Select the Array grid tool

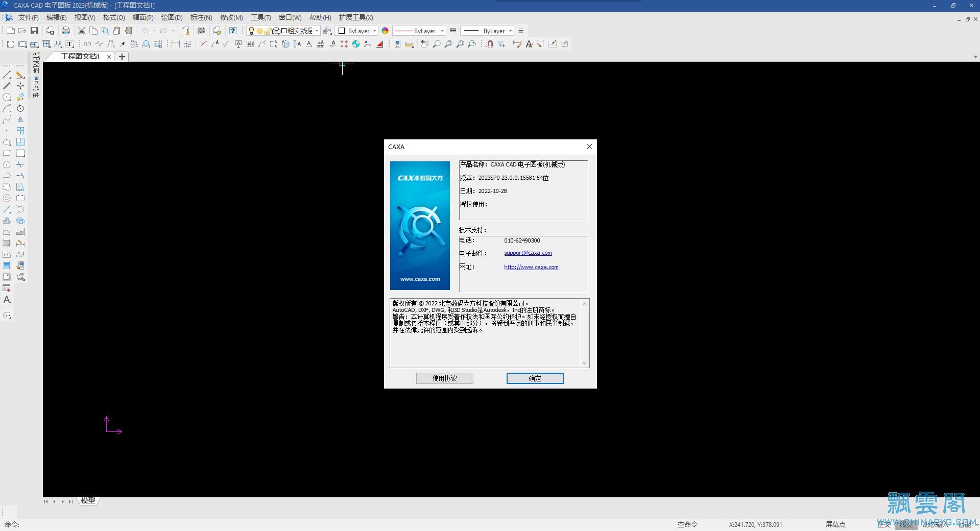pyautogui.click(x=20, y=131)
